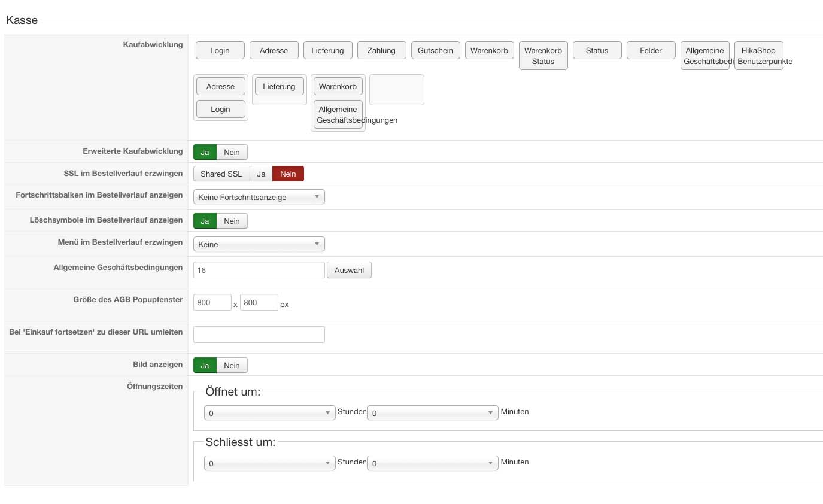Select the Felder block button
The width and height of the screenshot is (823, 504).
(651, 50)
